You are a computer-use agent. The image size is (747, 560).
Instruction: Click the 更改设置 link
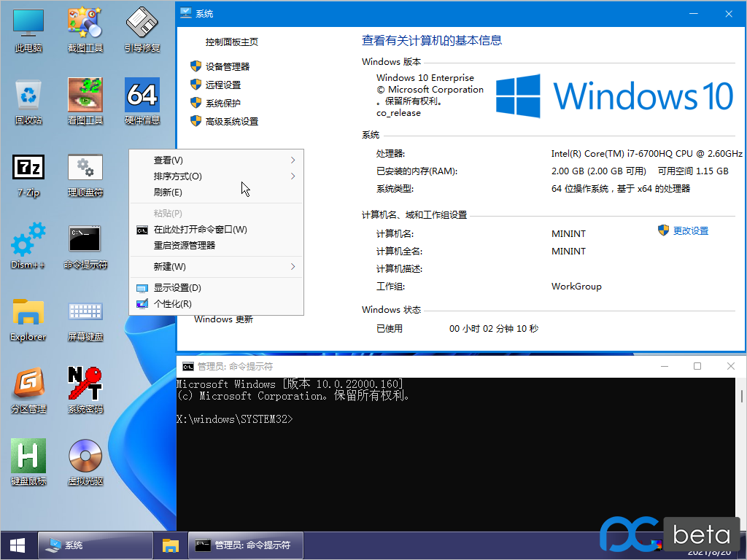(x=690, y=231)
